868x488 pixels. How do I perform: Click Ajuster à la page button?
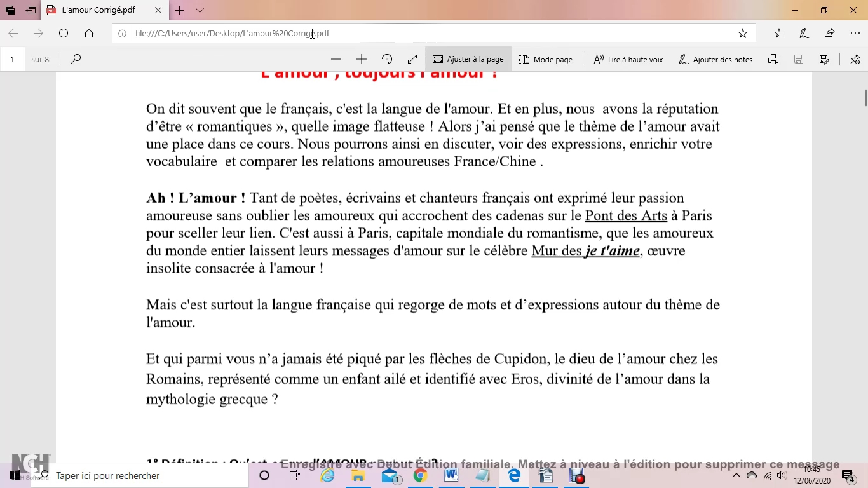(468, 59)
